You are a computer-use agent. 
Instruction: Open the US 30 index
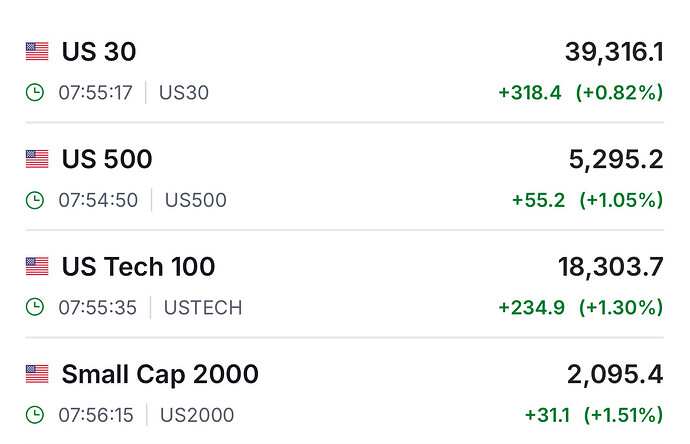point(99,51)
